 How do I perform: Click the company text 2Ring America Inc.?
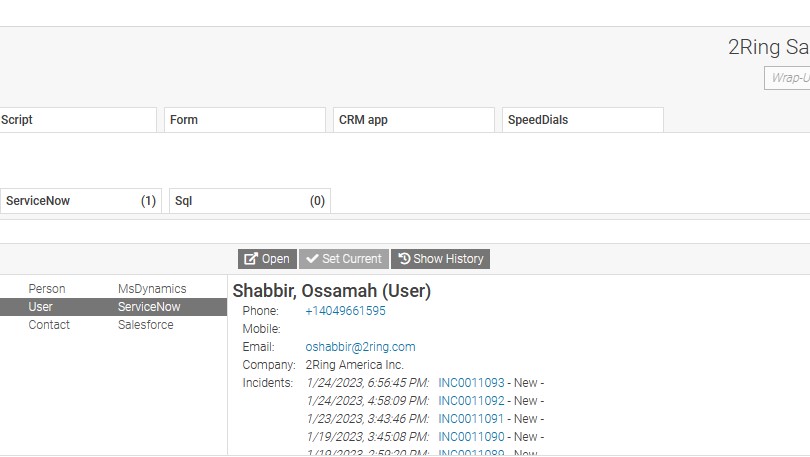point(354,365)
